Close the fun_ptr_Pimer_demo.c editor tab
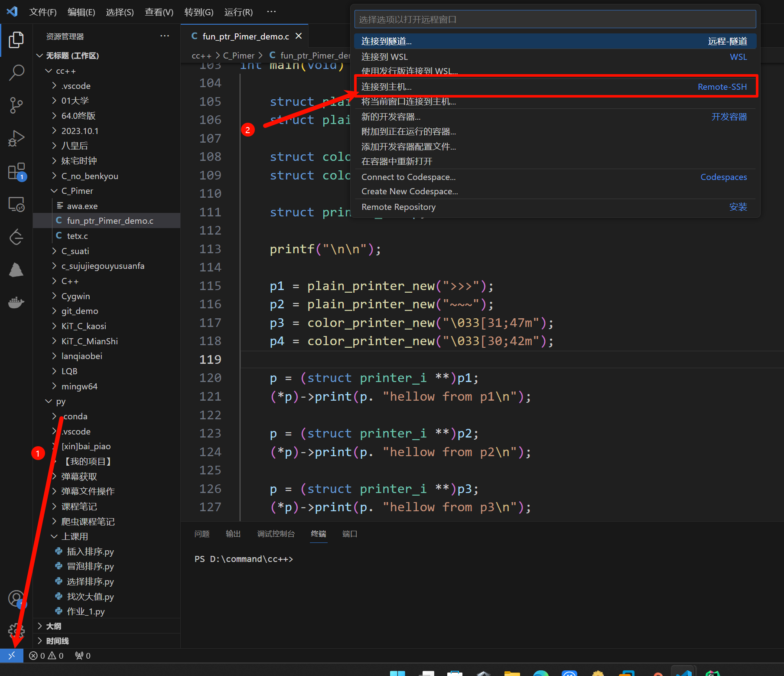This screenshot has width=784, height=676. click(299, 36)
